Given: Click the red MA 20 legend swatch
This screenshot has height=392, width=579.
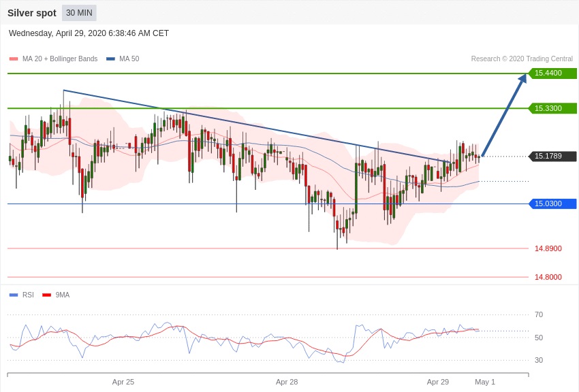Looking at the screenshot, I should tap(14, 59).
